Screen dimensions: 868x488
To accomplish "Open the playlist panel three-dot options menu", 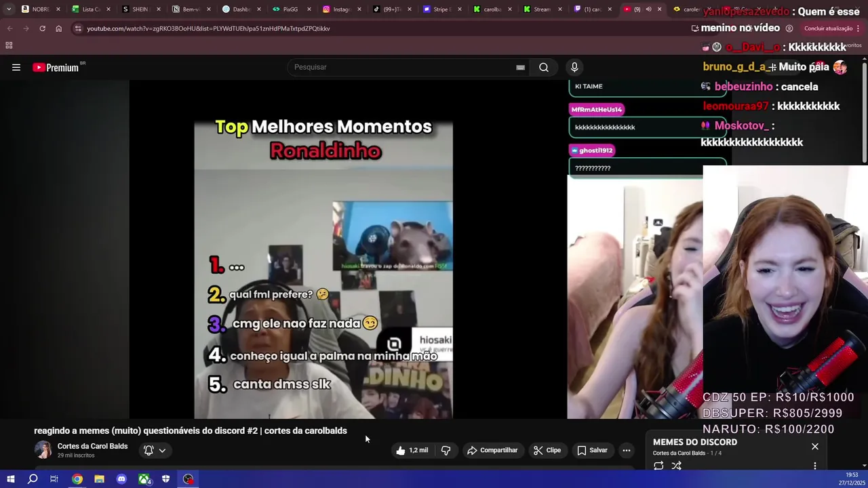I will [815, 466].
